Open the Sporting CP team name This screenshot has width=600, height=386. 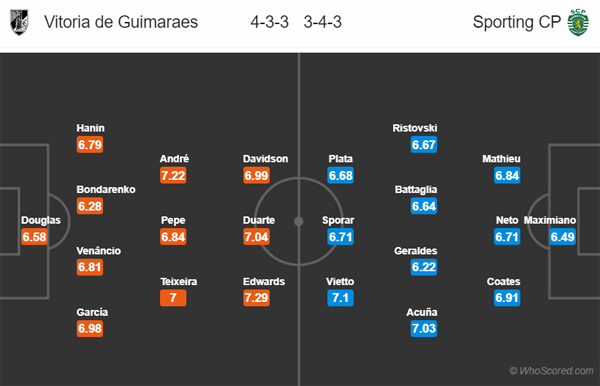pos(517,22)
